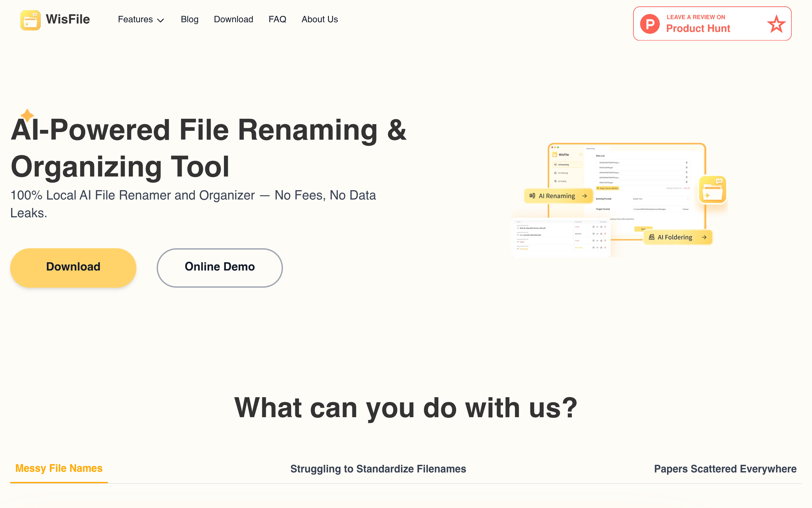This screenshot has width=812, height=508.
Task: Click the Product Hunt P logo icon
Action: (x=650, y=23)
